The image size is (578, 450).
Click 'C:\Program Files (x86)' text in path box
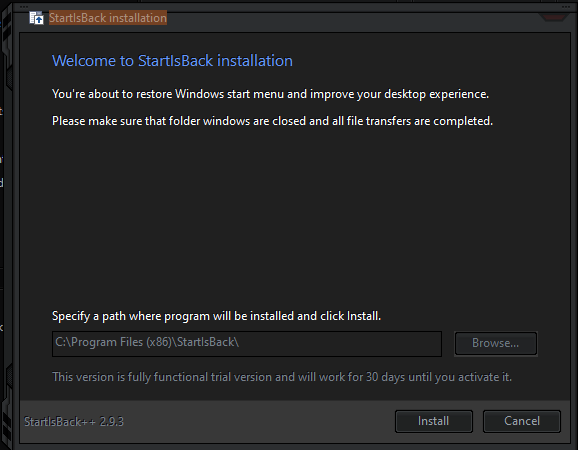coord(114,342)
